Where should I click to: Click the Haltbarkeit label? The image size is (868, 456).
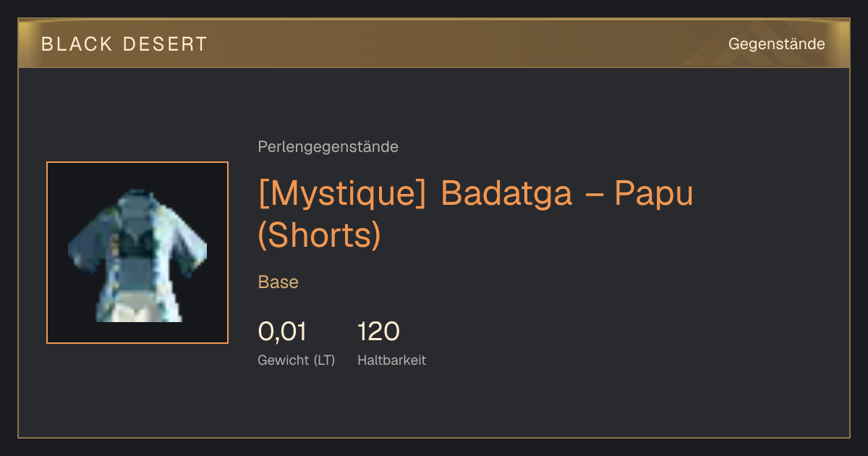[391, 360]
